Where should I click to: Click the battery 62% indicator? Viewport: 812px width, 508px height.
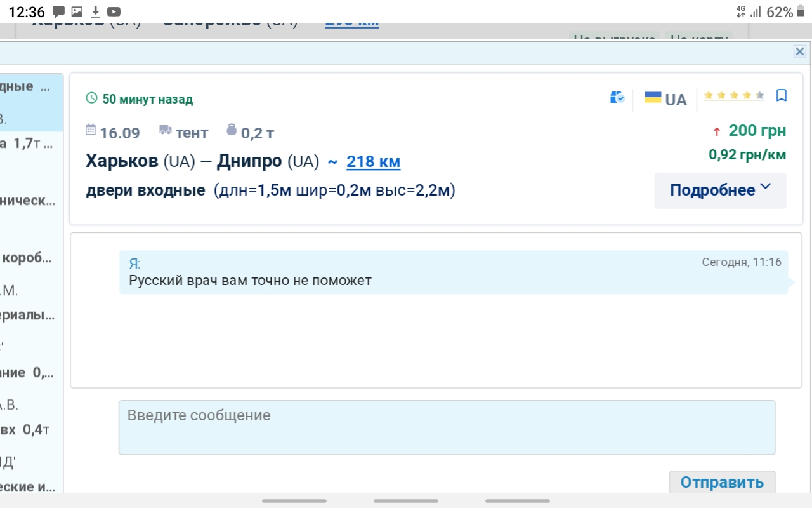(x=785, y=11)
